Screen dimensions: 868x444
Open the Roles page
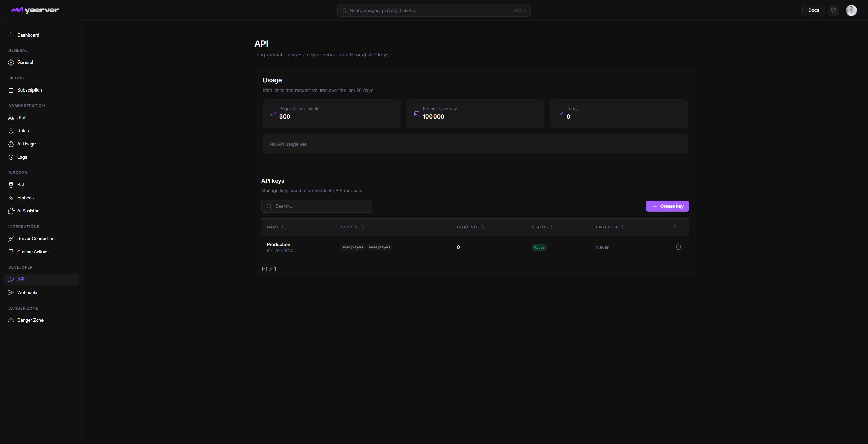41,131
